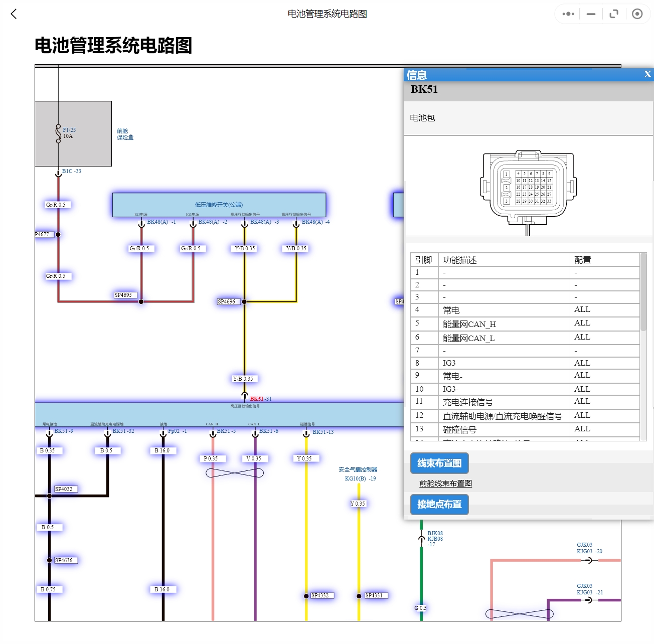Click the BK48(A) -1 connector pin label
The image size is (654, 644).
162,222
